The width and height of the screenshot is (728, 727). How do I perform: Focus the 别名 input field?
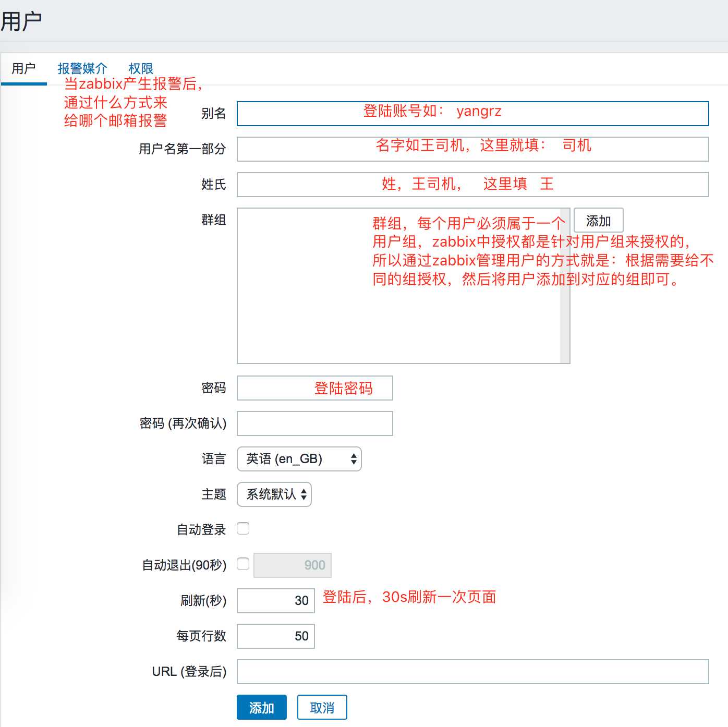click(x=472, y=114)
